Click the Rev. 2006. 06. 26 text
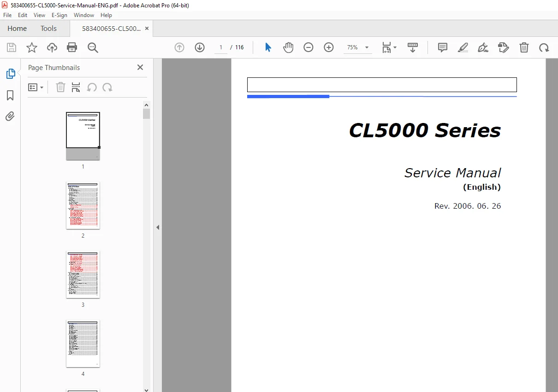558x392 pixels. pos(468,206)
